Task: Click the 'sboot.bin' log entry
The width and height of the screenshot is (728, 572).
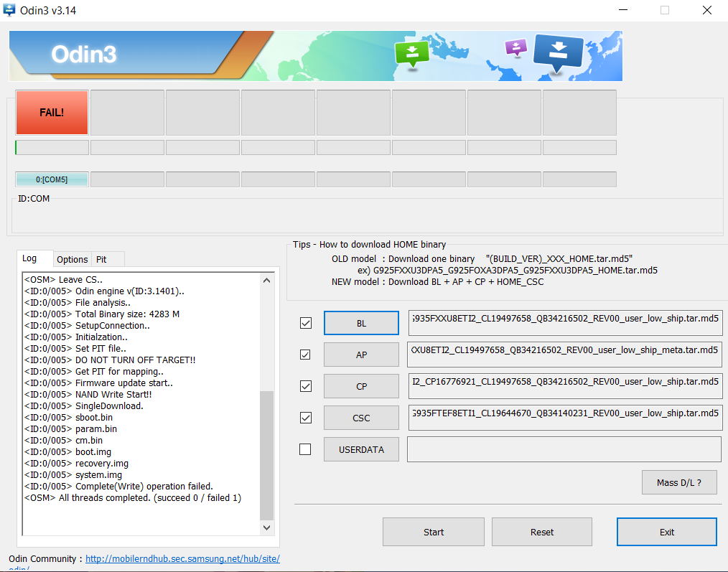Action: [68, 418]
